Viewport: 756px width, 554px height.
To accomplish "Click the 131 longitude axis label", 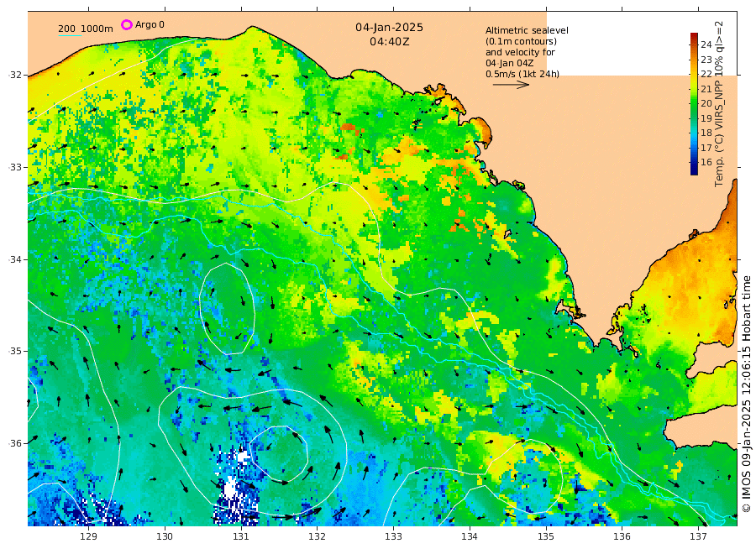I will [241, 536].
